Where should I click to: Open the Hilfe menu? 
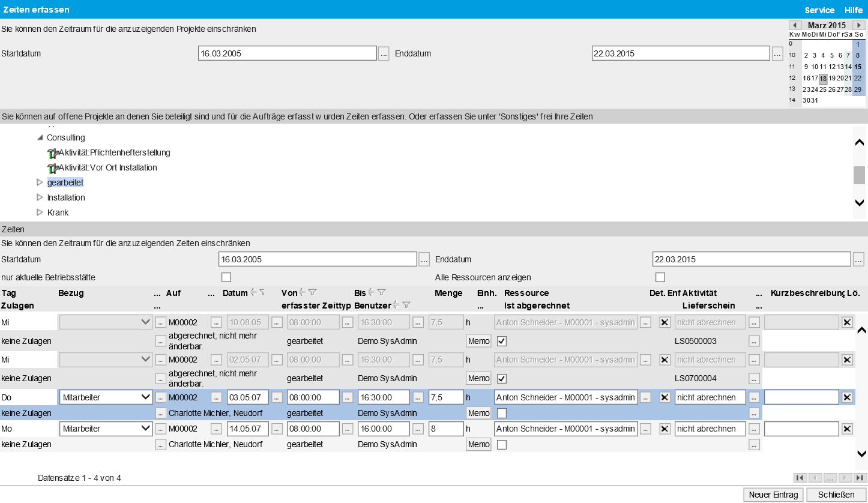(853, 10)
